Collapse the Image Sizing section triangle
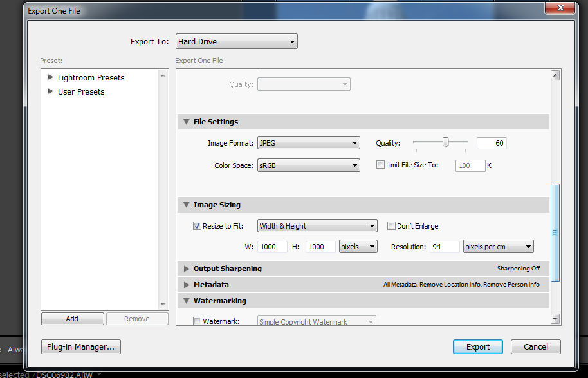The width and height of the screenshot is (588, 378). tap(187, 205)
